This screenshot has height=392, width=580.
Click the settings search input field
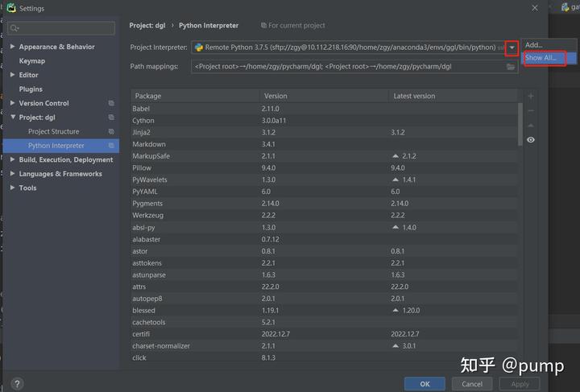[61, 28]
